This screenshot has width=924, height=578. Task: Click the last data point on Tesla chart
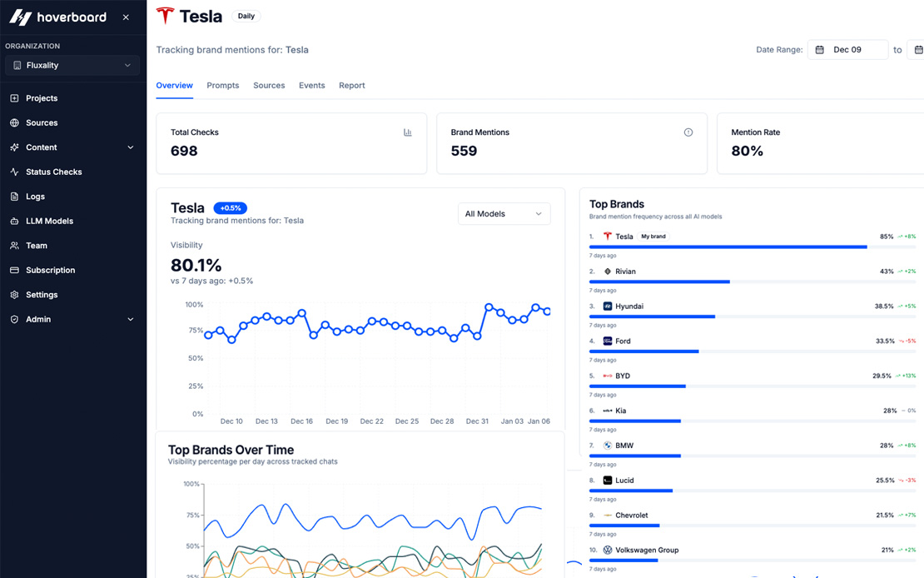click(x=547, y=311)
